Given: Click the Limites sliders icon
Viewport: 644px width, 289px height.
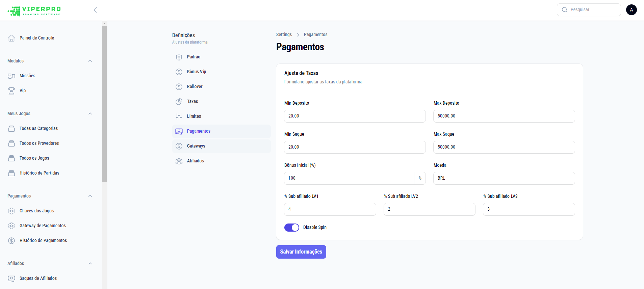Looking at the screenshot, I should pyautogui.click(x=179, y=116).
